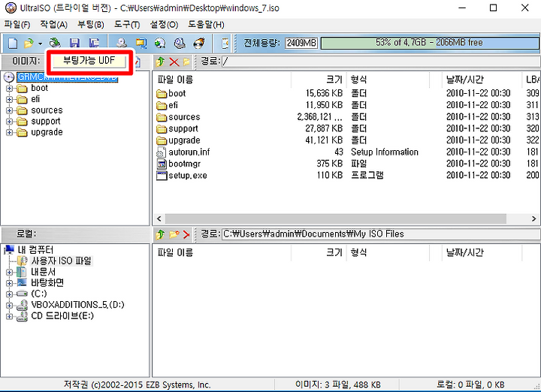Click the local path field with My ISO Files
The width and height of the screenshot is (541, 392).
[x=380, y=234]
